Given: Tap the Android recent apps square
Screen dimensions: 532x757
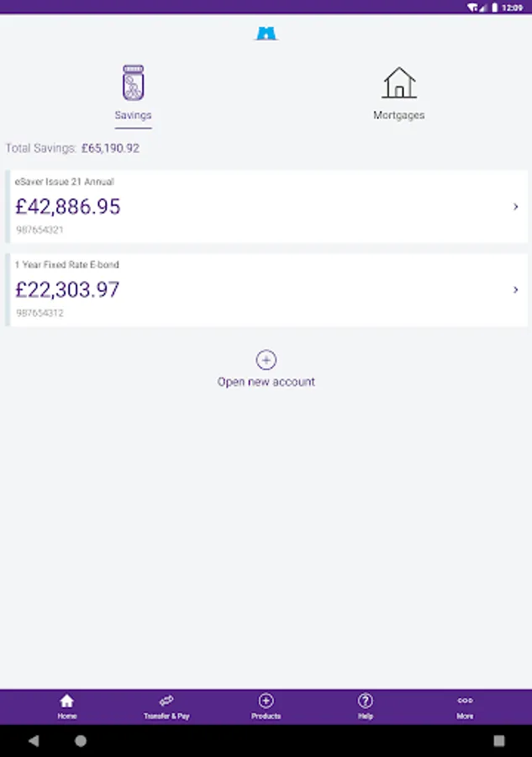Looking at the screenshot, I should click(499, 740).
